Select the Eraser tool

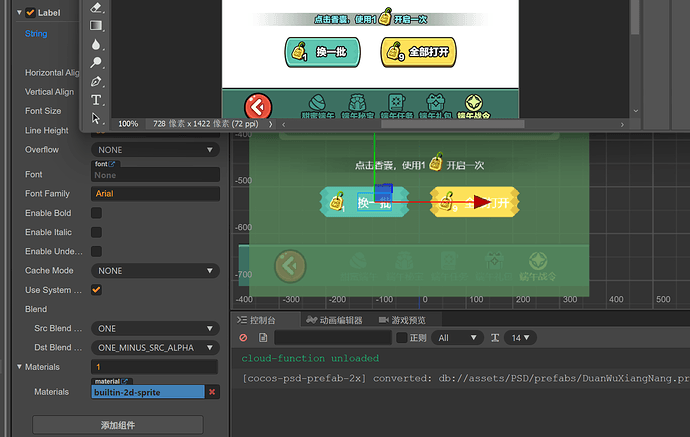[96, 7]
